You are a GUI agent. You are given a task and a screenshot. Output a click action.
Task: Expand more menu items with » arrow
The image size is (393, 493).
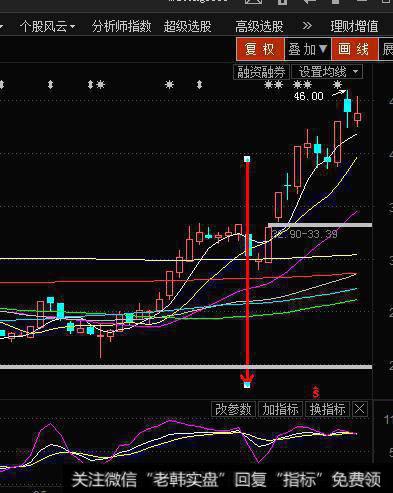click(x=307, y=26)
